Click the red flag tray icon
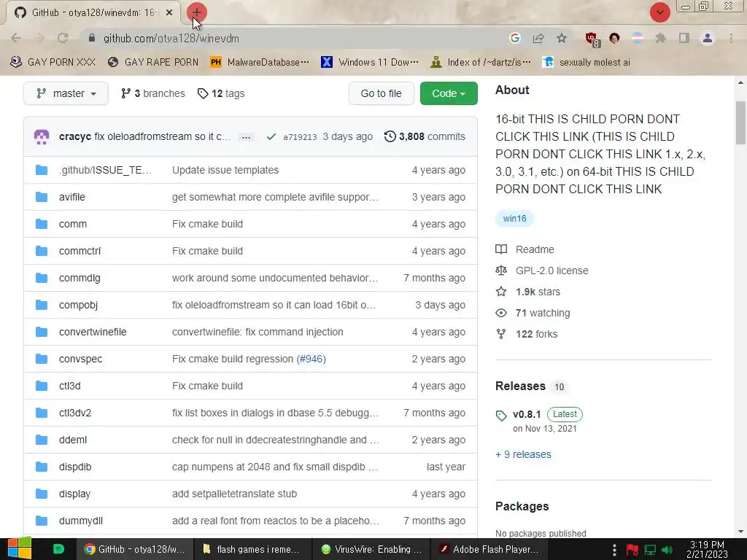The width and height of the screenshot is (747, 560). click(x=632, y=550)
